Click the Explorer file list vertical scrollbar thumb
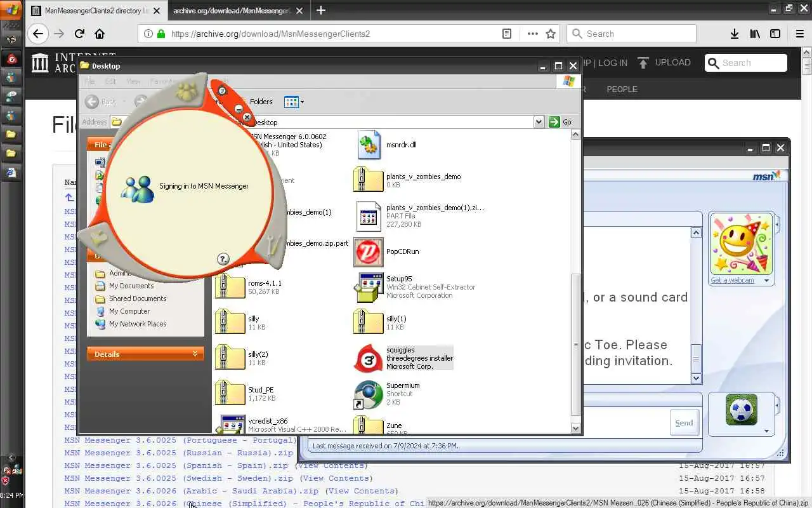Viewport: 812px width, 508px height. coord(576,345)
